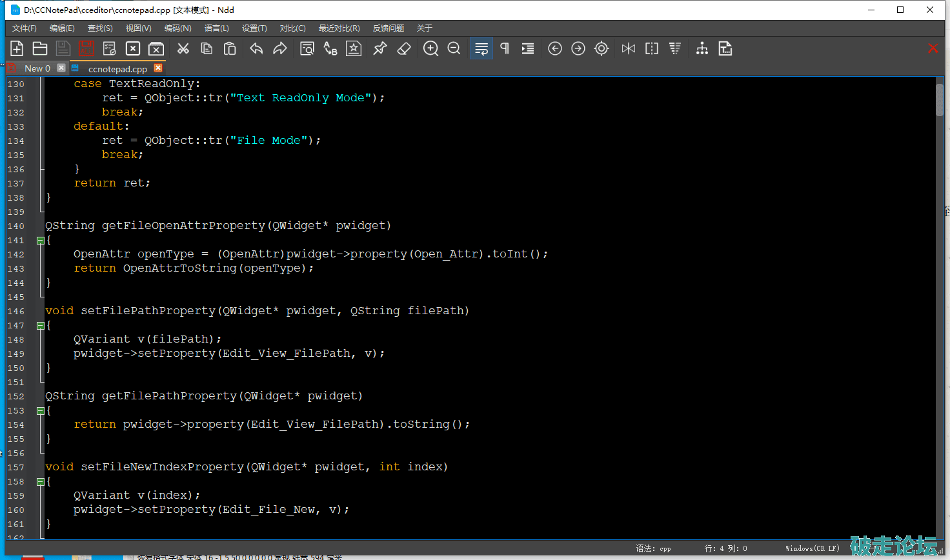This screenshot has width=950, height=560.
Task: Open the file compare tree icon
Action: click(x=702, y=48)
